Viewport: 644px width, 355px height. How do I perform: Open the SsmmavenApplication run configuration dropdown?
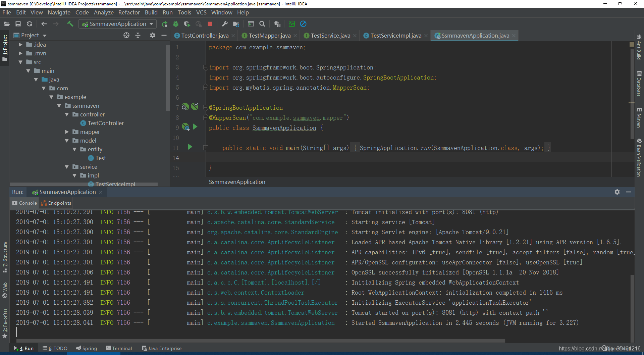point(118,24)
